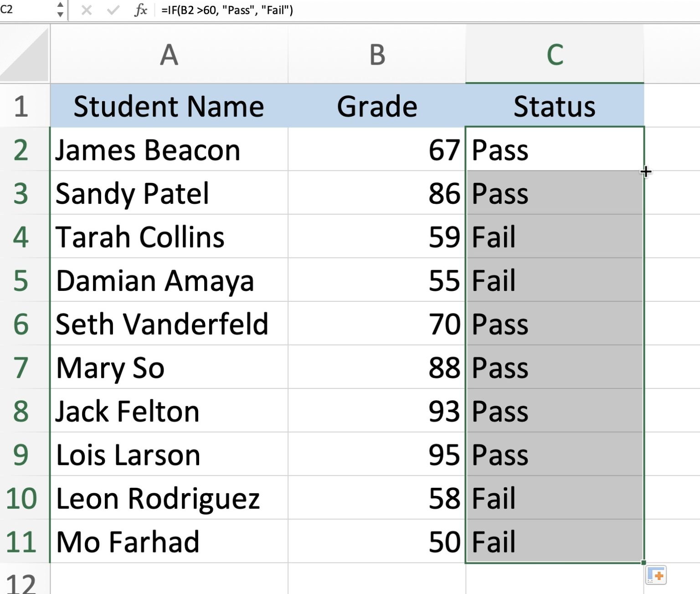Select column C header
This screenshot has width=700, height=594.
click(555, 54)
